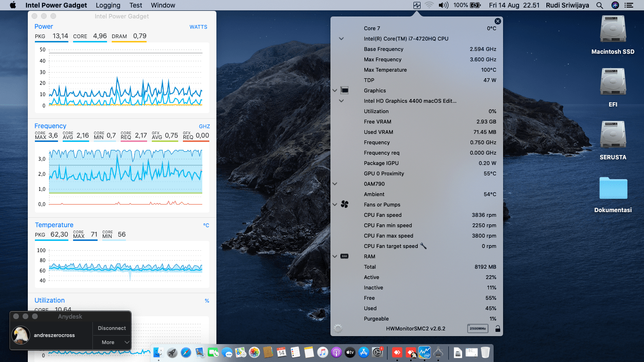
Task: Click the Wi-Fi status icon
Action: (429, 5)
